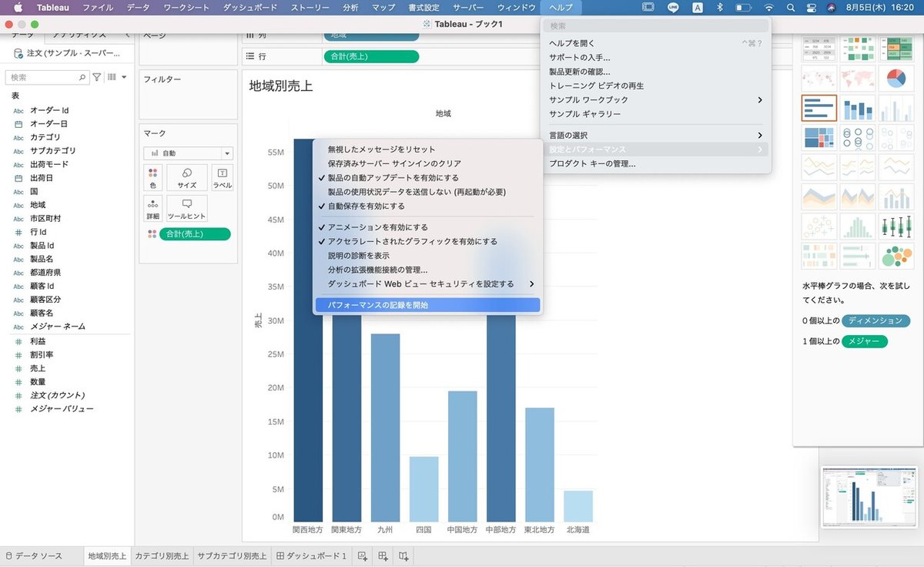Expand 設定とパフォーマンス submenu
Screen dimensions: 924x567
click(656, 149)
